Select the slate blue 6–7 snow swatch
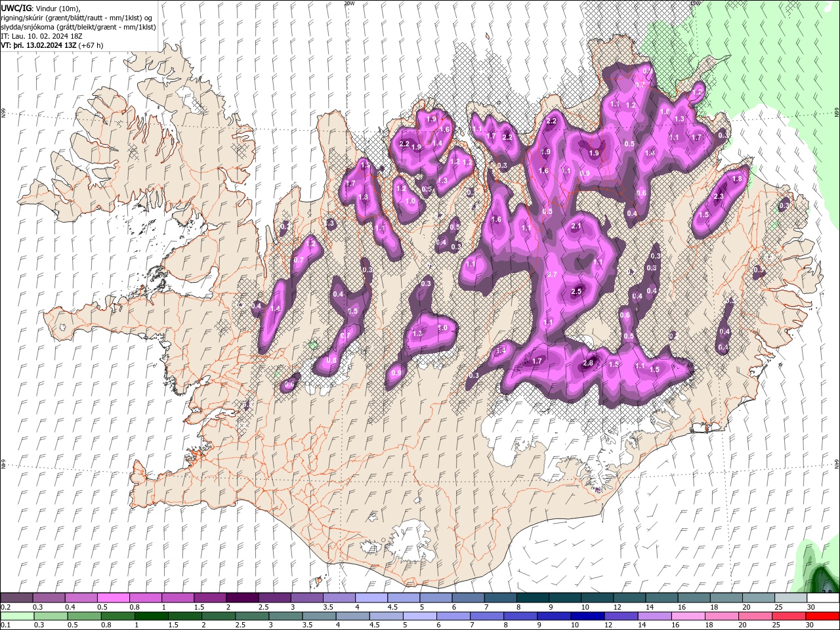The image size is (840, 630). click(469, 598)
